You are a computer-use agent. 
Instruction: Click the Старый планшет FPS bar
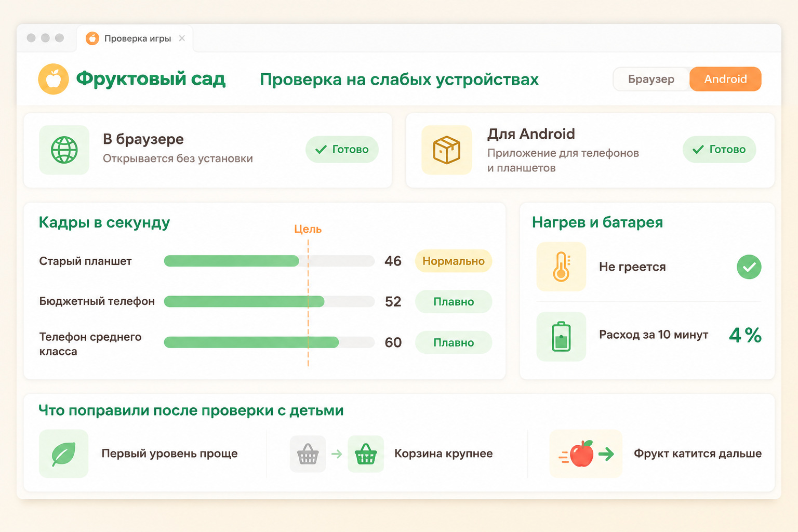(x=269, y=261)
